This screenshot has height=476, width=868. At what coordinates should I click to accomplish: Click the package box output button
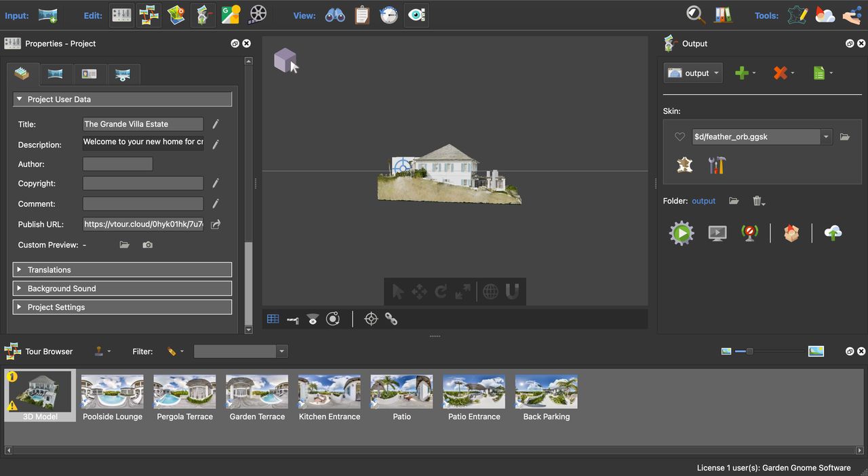tap(791, 233)
